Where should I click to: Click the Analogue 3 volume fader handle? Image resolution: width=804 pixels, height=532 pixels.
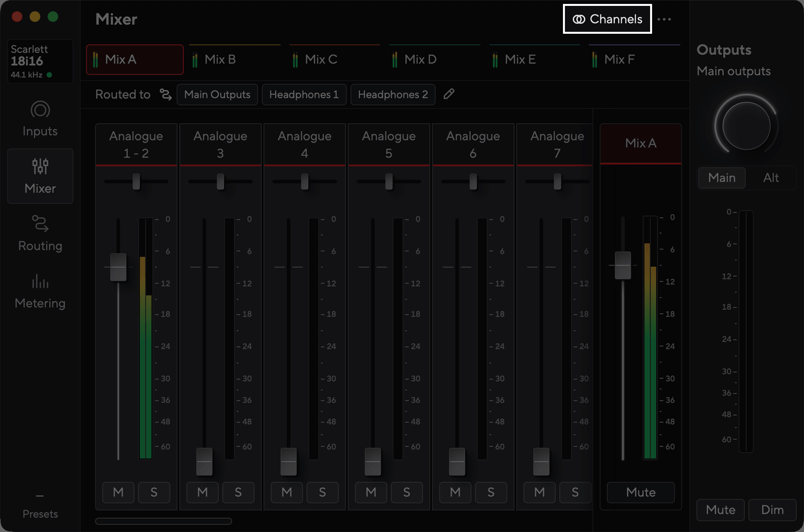(204, 461)
